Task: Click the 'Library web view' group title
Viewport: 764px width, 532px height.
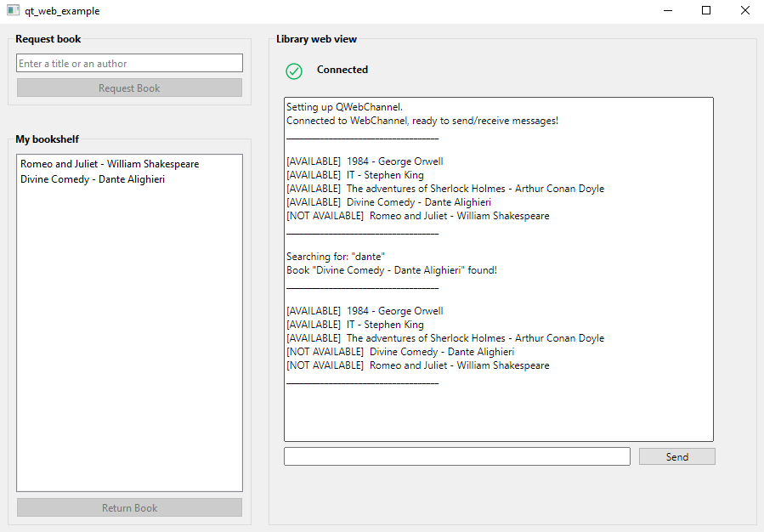Action: [x=317, y=39]
